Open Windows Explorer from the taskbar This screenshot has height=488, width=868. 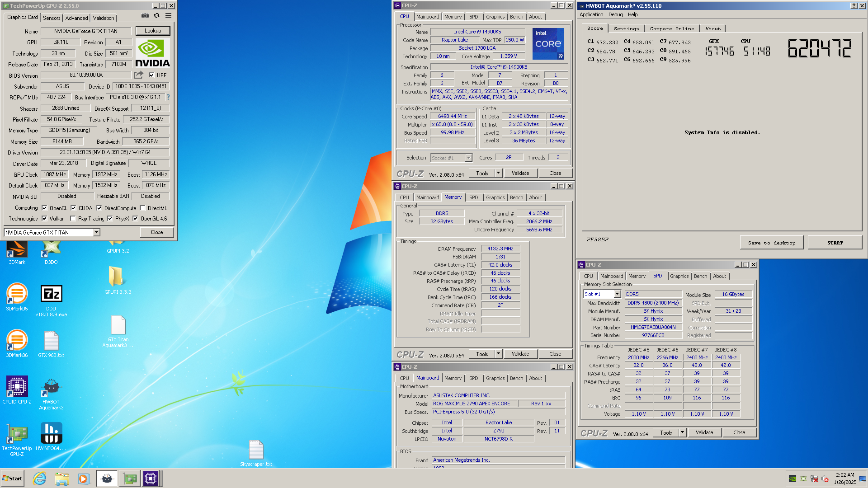62,479
